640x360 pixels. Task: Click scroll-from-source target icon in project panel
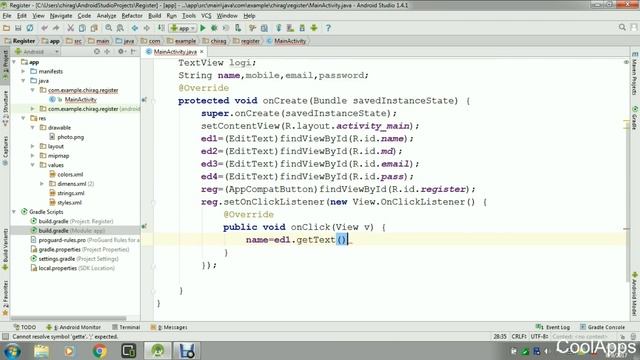(x=97, y=51)
